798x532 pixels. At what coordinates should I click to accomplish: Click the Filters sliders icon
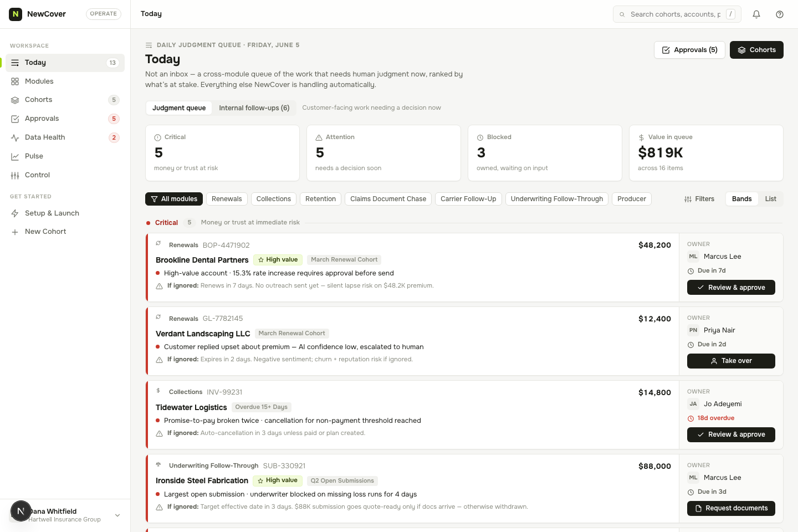(x=688, y=199)
